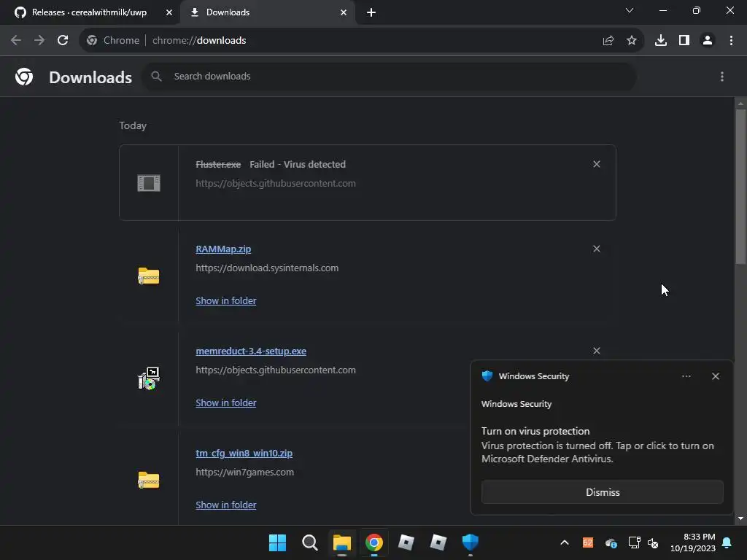The height and width of the screenshot is (560, 747).
Task: Open Windows taskbar search
Action: tap(309, 542)
